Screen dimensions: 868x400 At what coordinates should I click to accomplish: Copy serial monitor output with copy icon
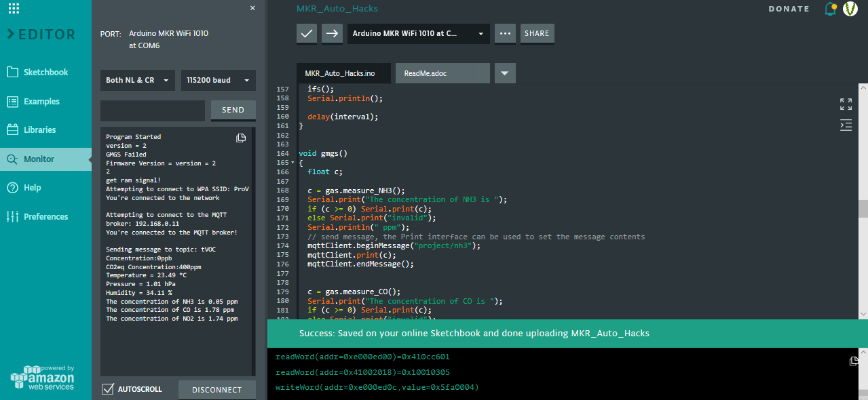(x=241, y=138)
